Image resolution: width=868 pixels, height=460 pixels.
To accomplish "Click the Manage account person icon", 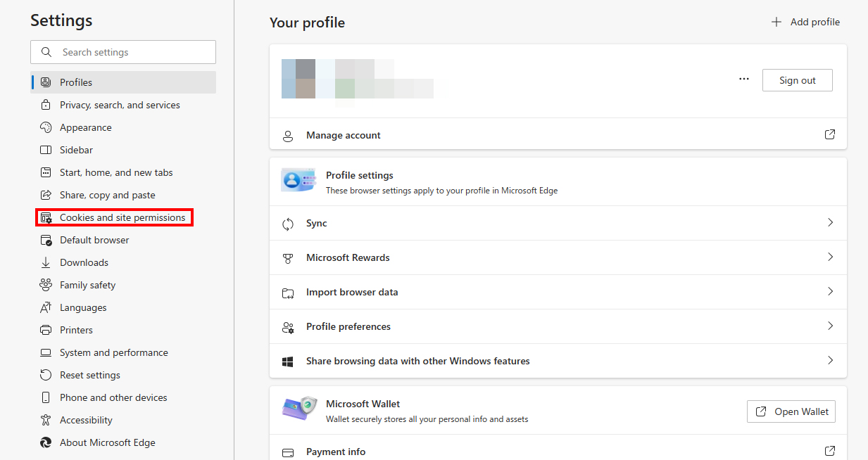I will coord(288,136).
